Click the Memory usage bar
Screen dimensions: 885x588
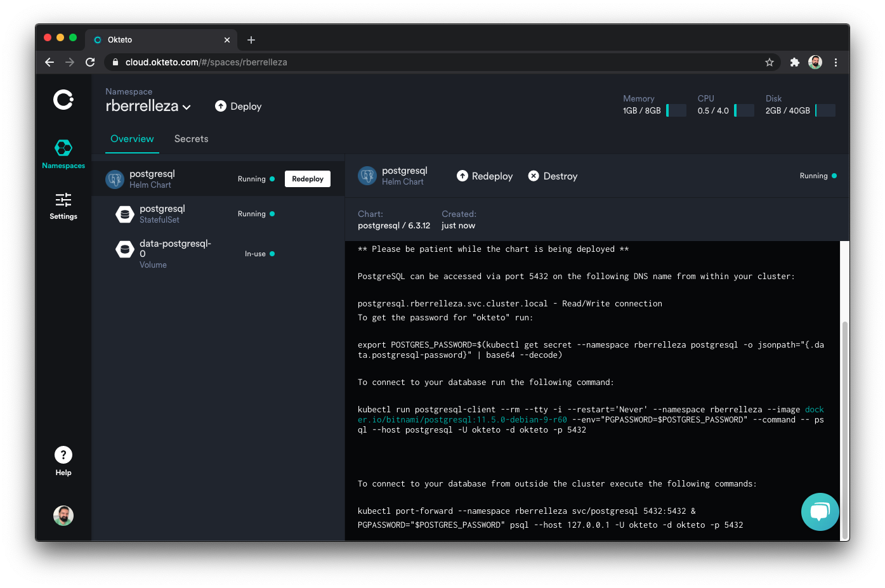click(676, 110)
